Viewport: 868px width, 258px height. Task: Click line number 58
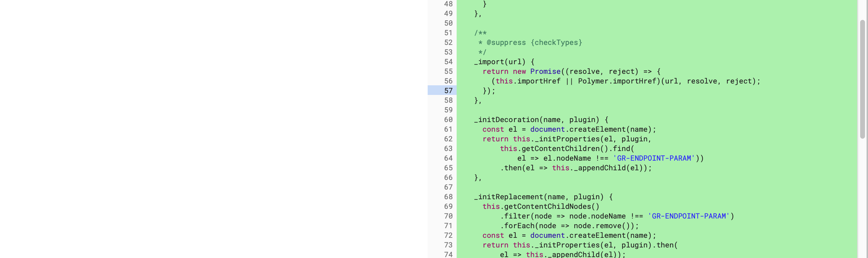[448, 100]
